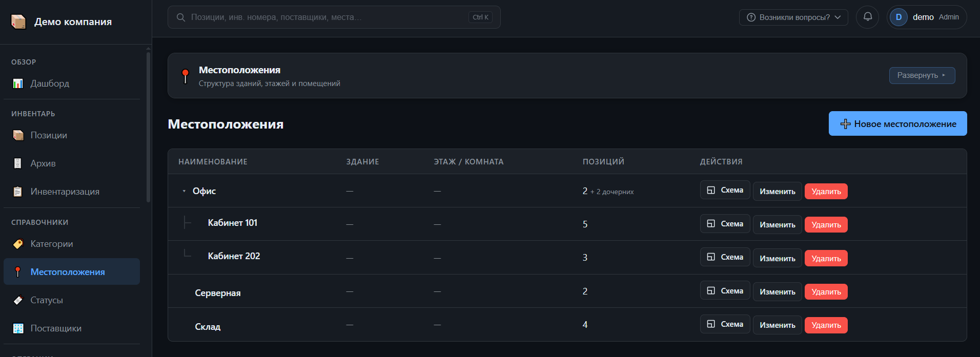
Task: Select the active Местоположения sidebar item
Action: [72, 271]
